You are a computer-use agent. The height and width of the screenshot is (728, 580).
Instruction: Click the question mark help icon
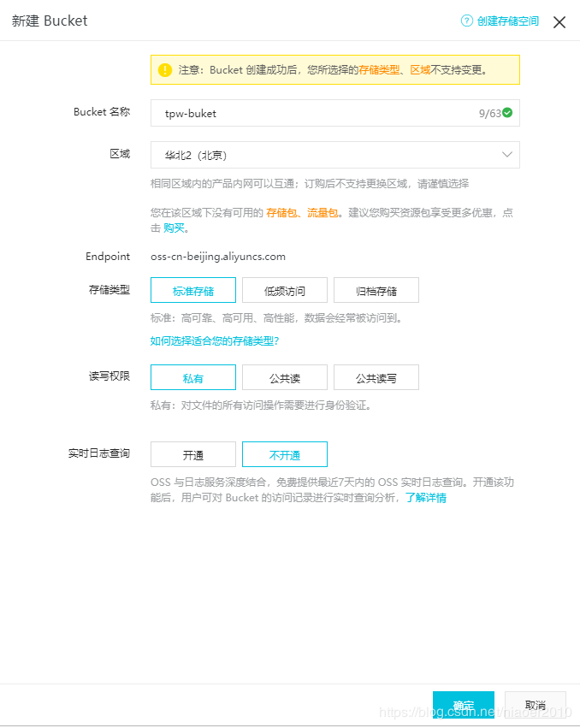pos(466,21)
